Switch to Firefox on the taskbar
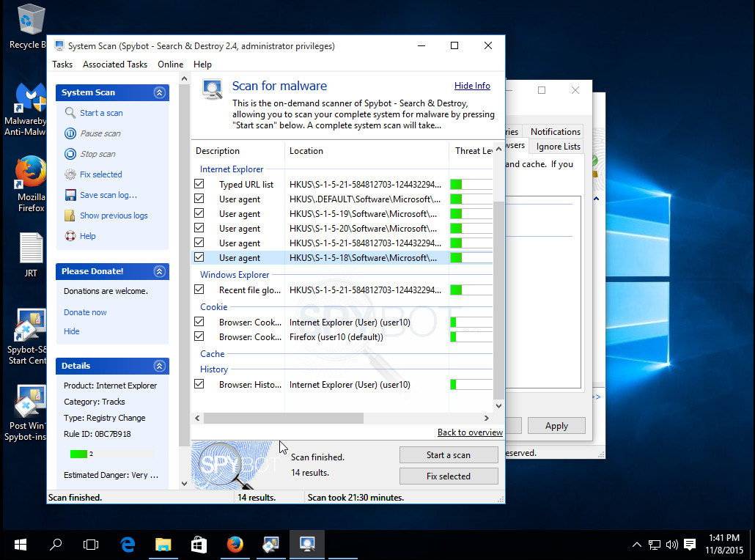This screenshot has width=755, height=560. click(x=235, y=545)
